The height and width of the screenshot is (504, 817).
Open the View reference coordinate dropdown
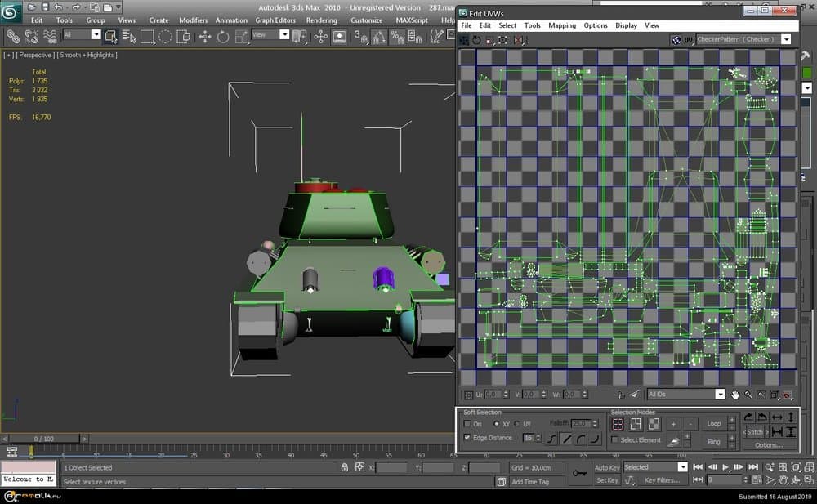[x=284, y=35]
